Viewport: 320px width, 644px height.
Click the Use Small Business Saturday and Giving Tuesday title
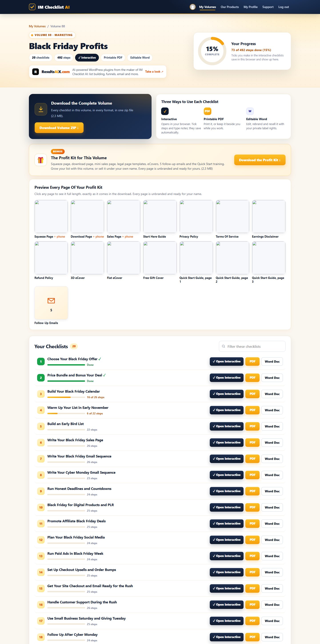point(87,618)
